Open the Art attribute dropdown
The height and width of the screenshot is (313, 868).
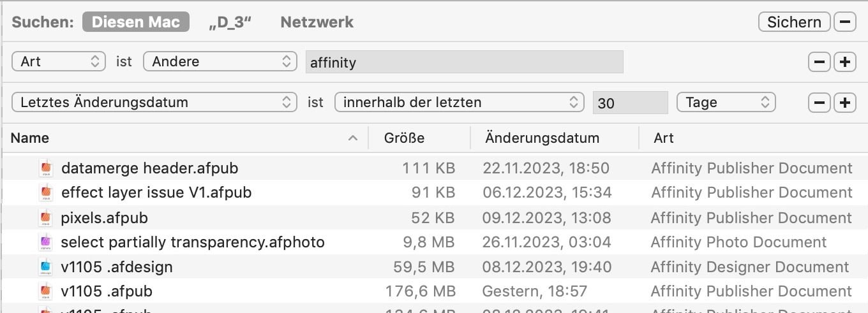click(59, 62)
